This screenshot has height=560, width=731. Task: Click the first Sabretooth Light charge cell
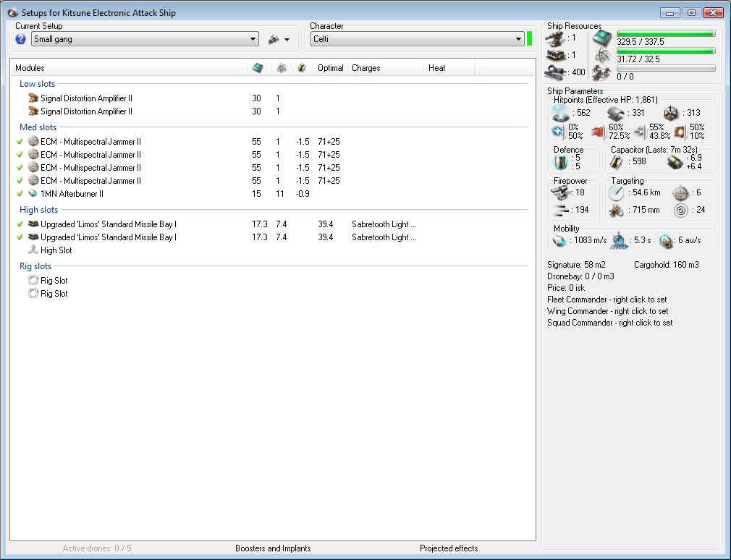click(x=384, y=224)
